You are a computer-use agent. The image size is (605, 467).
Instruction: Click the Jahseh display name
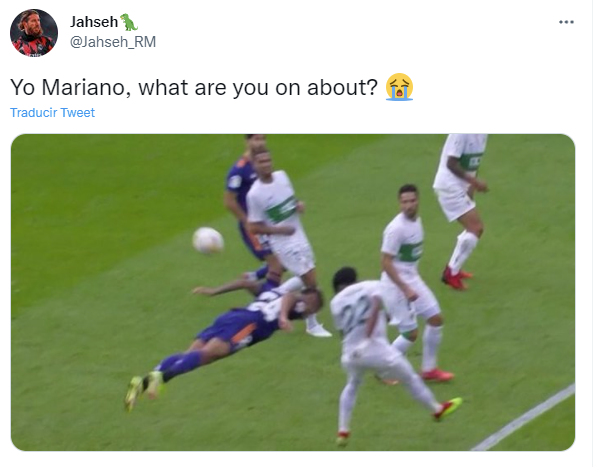pos(94,22)
